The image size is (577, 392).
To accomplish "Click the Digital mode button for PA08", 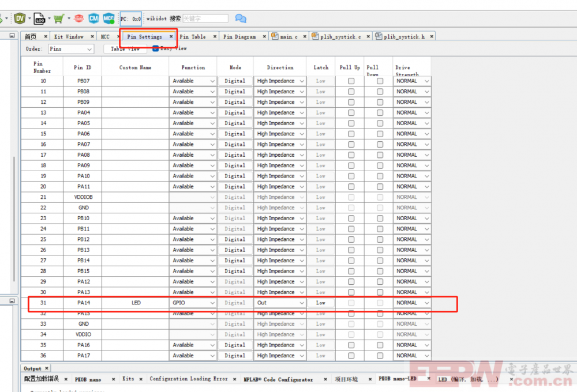I will (x=235, y=155).
